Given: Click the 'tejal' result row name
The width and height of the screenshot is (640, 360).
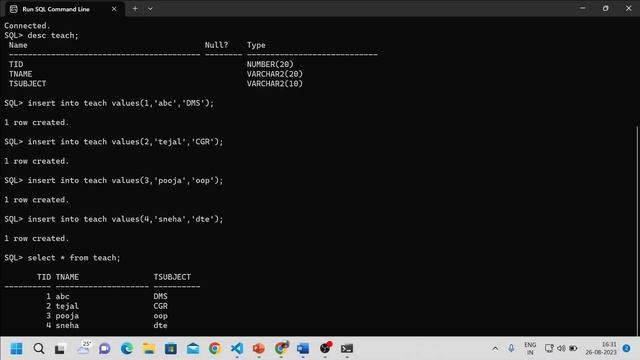Looking at the screenshot, I should (67, 306).
